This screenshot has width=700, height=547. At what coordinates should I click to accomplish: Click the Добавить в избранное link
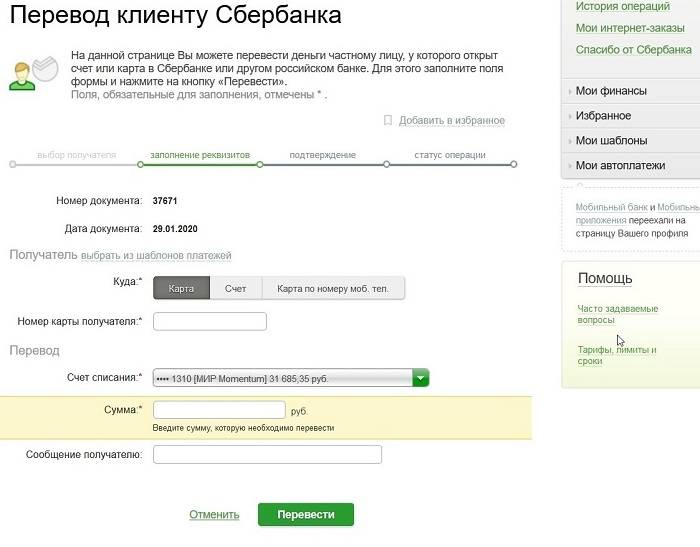pos(452,121)
